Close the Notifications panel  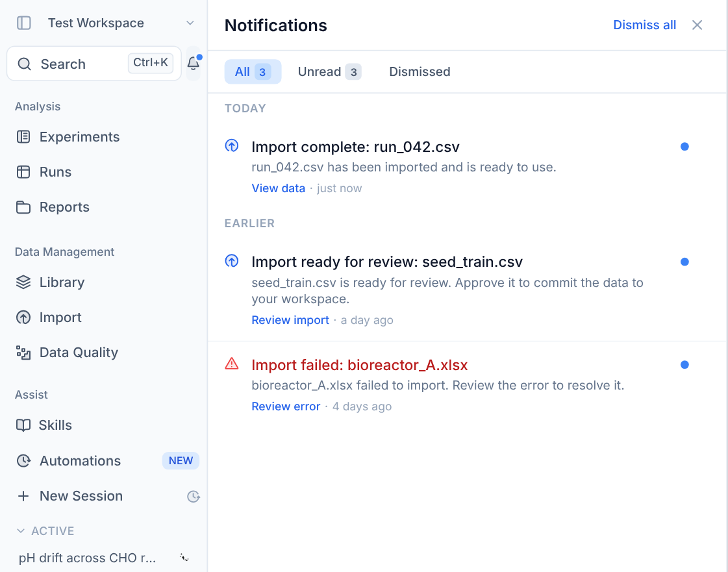697,25
